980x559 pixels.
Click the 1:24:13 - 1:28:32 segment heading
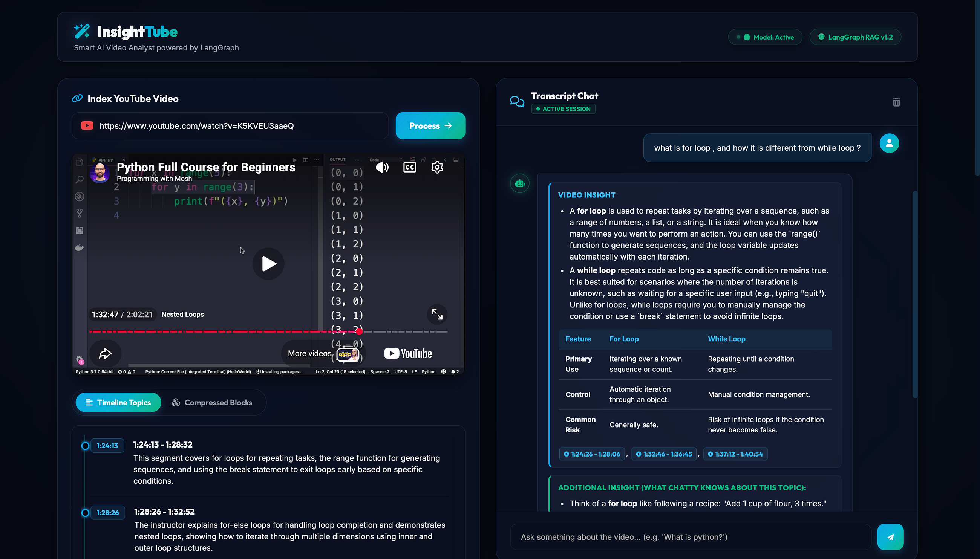pyautogui.click(x=163, y=444)
